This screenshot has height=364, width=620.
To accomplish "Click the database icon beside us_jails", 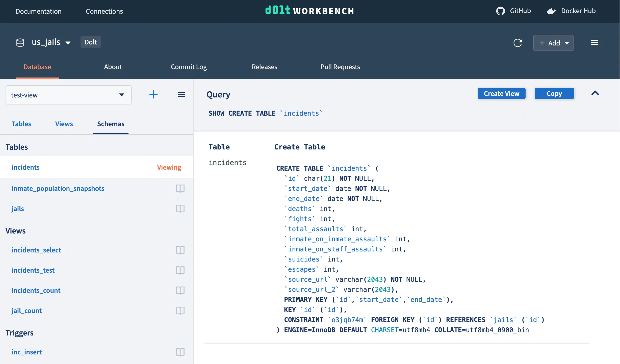I will coord(20,42).
